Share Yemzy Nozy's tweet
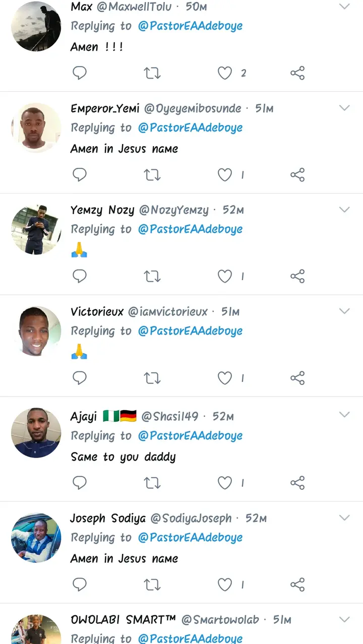363x644 pixels. (x=297, y=276)
